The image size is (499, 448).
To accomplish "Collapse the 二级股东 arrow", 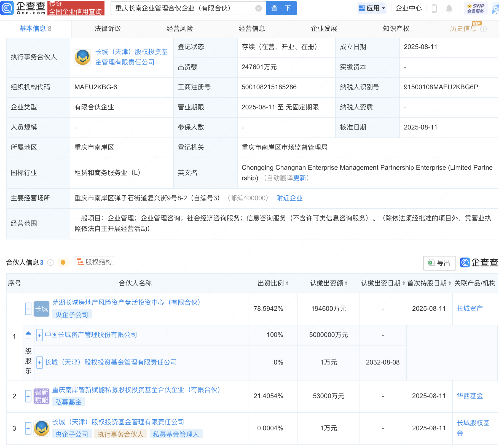I will click(28, 333).
